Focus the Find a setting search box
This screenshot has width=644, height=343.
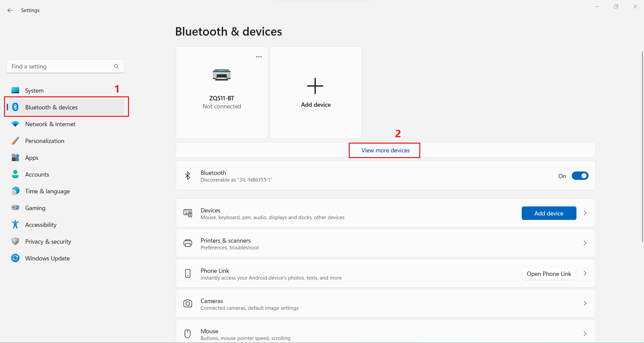[x=60, y=66]
